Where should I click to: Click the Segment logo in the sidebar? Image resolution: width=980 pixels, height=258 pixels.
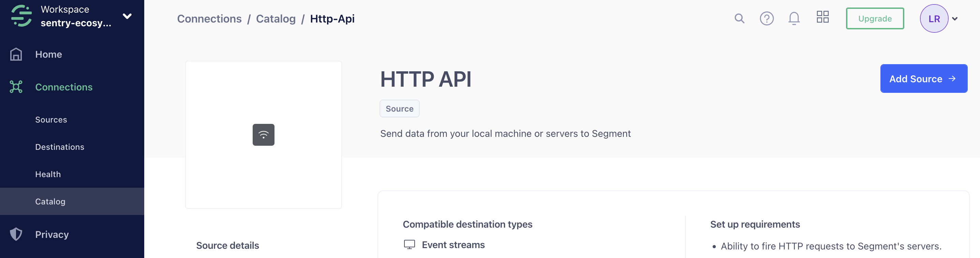pos(22,16)
